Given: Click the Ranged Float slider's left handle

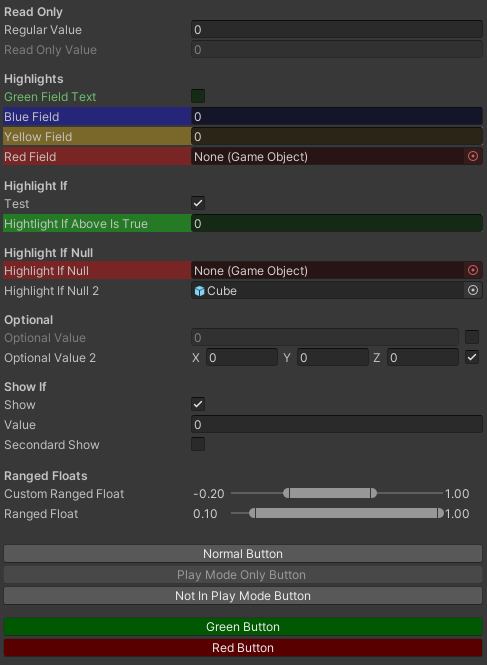Looking at the screenshot, I should pos(252,514).
